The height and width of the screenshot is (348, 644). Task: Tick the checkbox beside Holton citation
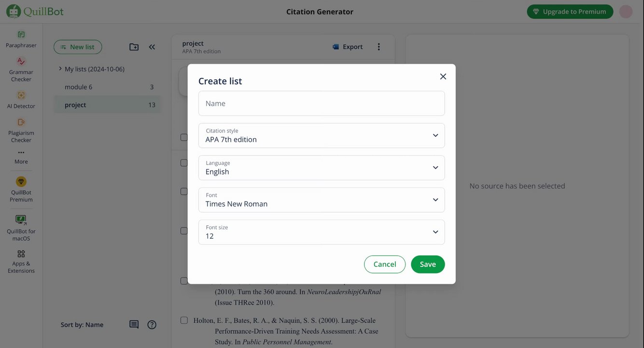pos(184,320)
